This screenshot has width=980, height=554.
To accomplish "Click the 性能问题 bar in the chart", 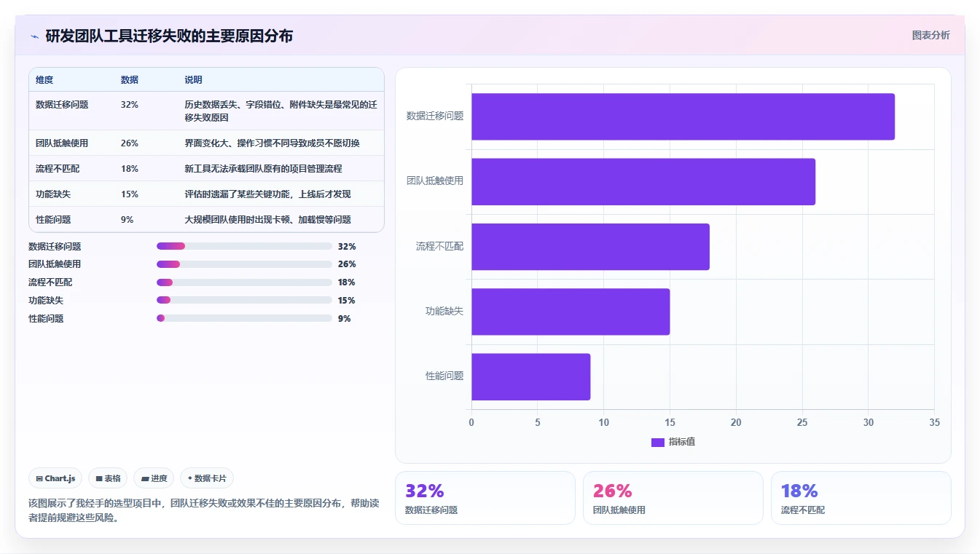I will (530, 376).
